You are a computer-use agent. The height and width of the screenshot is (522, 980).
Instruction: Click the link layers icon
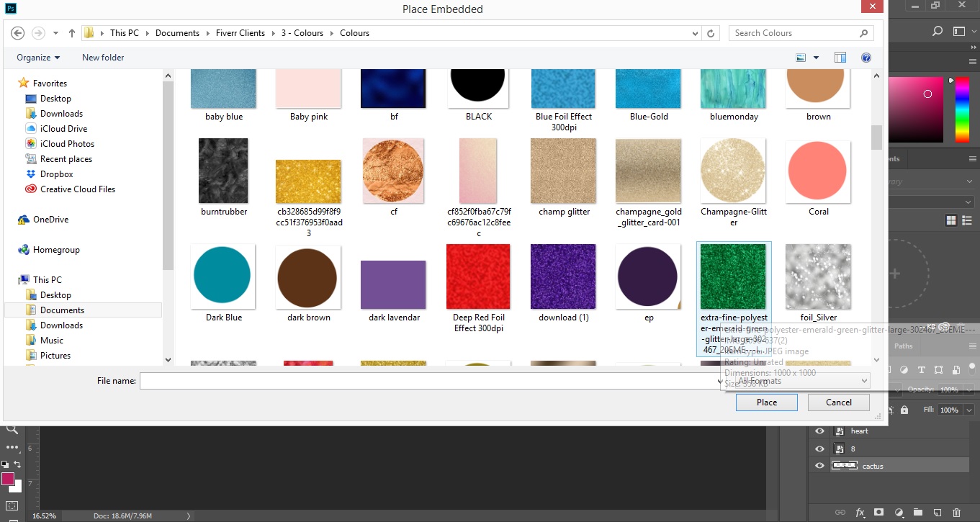[x=840, y=513]
